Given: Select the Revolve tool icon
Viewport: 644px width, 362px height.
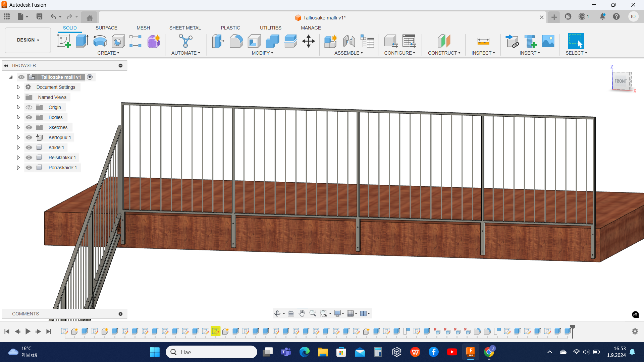Looking at the screenshot, I should [x=100, y=41].
